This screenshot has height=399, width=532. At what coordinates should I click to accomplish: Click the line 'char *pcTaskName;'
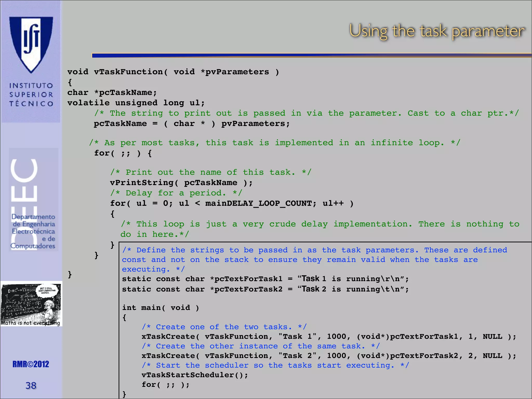pos(112,92)
